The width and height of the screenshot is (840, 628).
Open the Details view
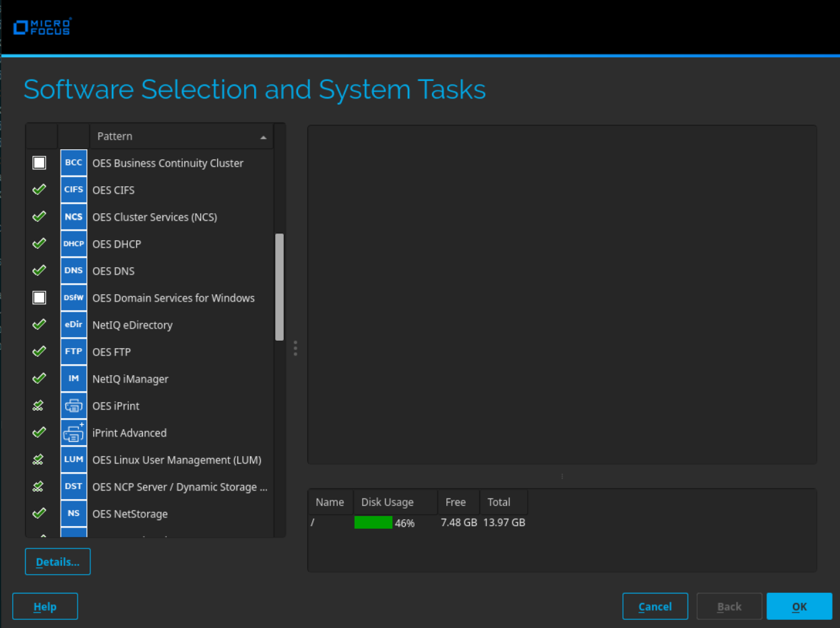coord(57,562)
